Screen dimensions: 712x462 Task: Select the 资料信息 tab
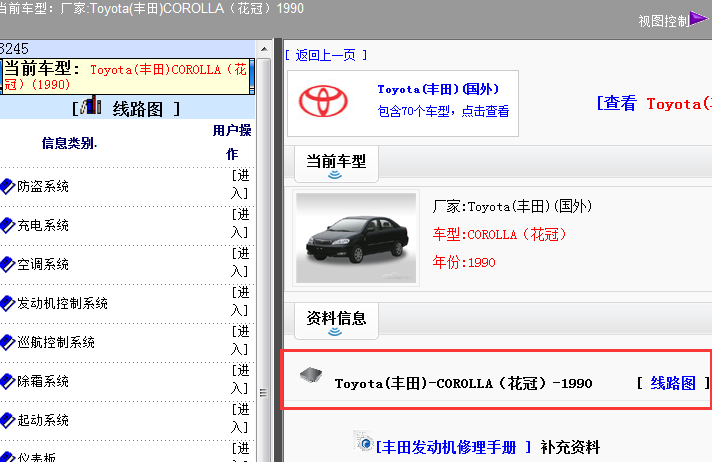tap(336, 321)
